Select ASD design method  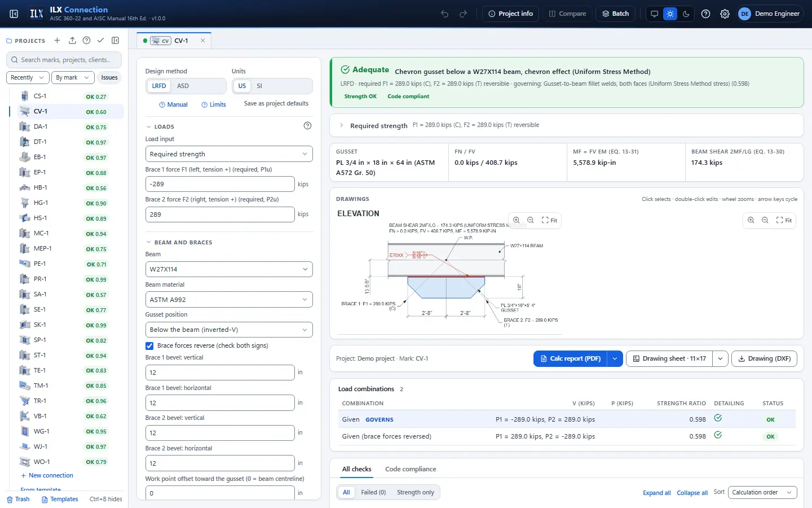(x=183, y=86)
